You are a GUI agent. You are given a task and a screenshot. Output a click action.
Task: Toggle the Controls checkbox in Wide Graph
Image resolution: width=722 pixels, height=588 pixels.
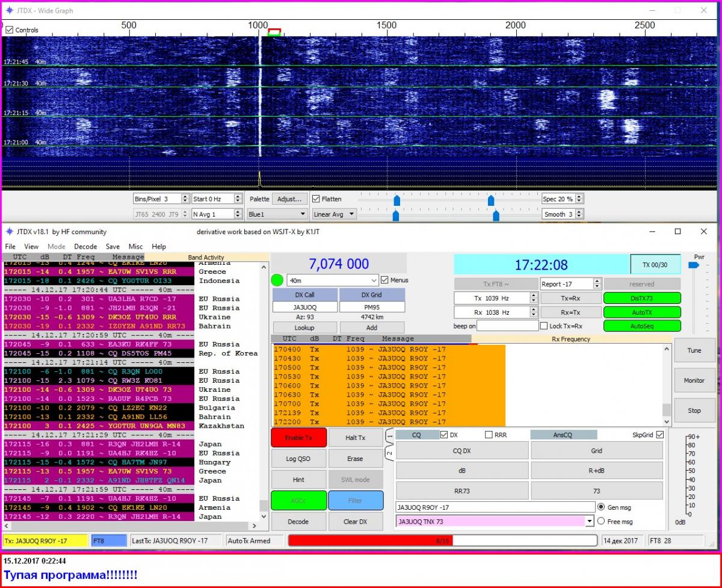tap(9, 29)
